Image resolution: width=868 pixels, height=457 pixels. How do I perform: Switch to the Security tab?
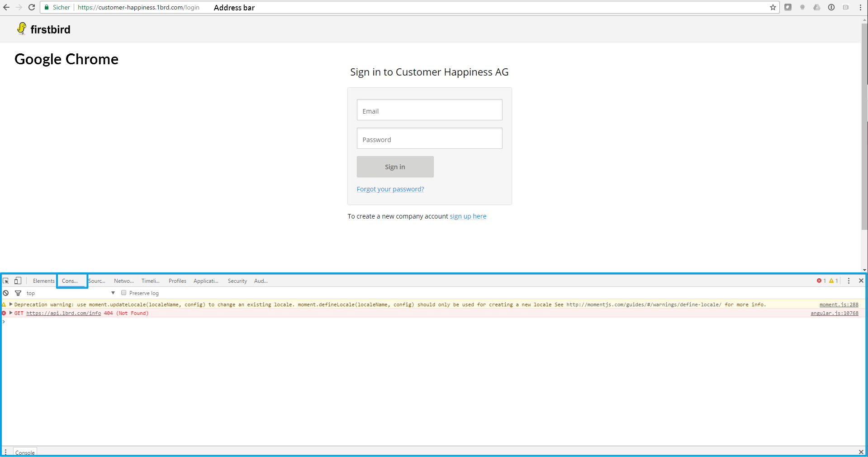[237, 281]
